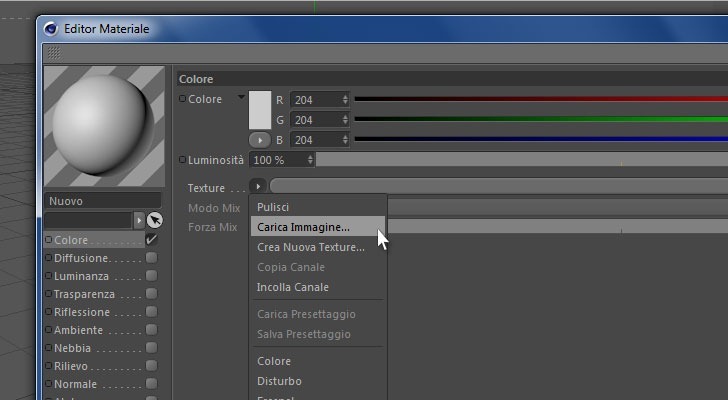Click the small arrow button next to B value

(x=260, y=140)
